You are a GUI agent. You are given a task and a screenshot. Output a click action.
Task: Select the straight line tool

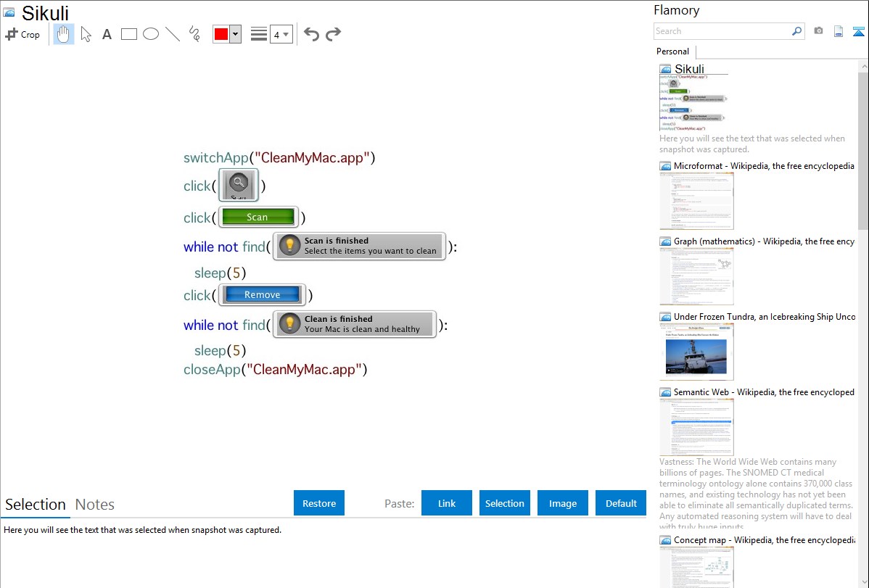tap(173, 34)
